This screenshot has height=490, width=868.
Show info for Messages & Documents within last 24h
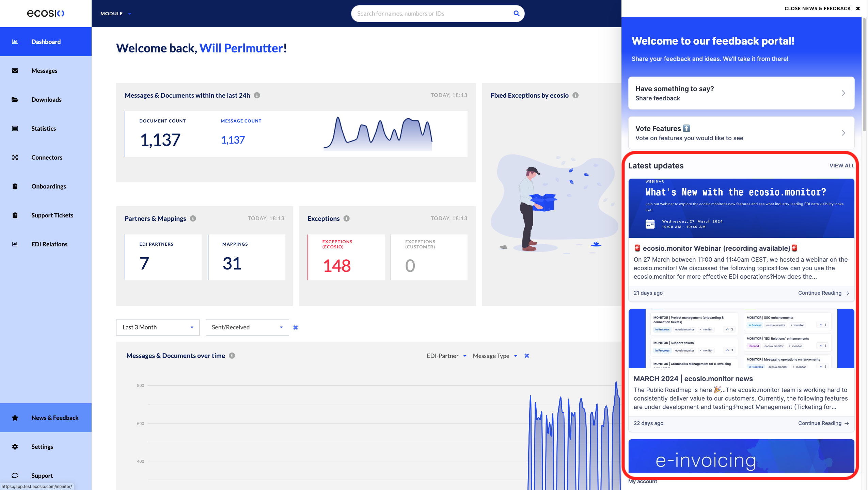pyautogui.click(x=257, y=95)
